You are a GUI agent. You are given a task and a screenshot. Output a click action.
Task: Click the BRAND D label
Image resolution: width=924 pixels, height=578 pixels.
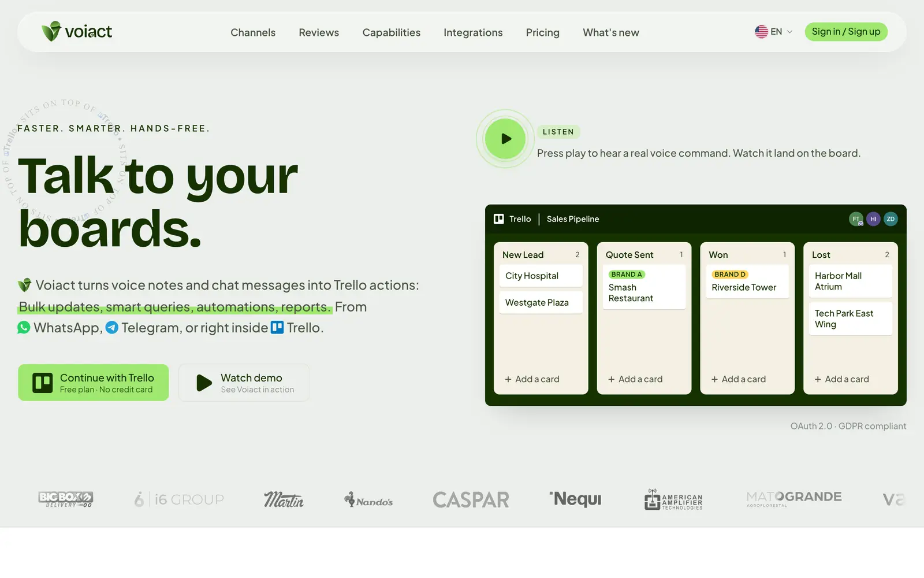730,275
